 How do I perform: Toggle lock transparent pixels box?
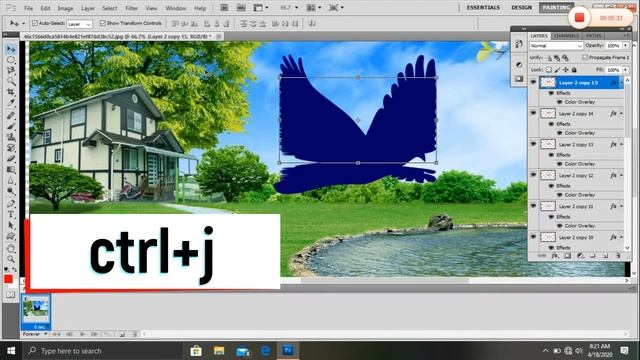549,70
